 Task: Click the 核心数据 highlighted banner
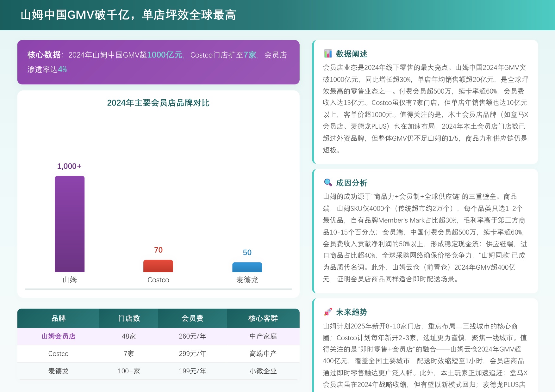(158, 62)
